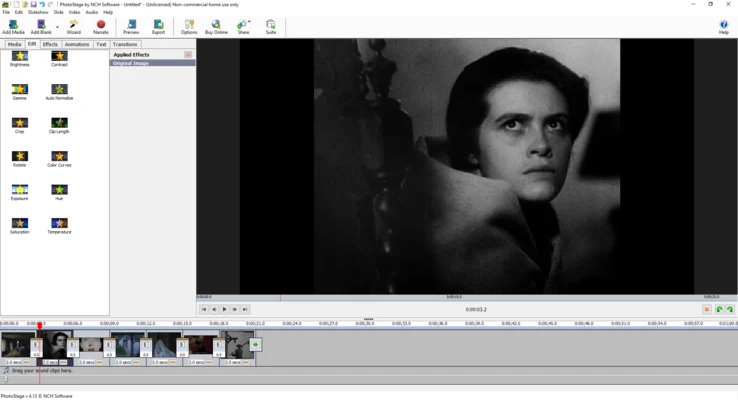Screen dimensions: 738x400
Task: Jump to start of the preview
Action: [x=204, y=309]
